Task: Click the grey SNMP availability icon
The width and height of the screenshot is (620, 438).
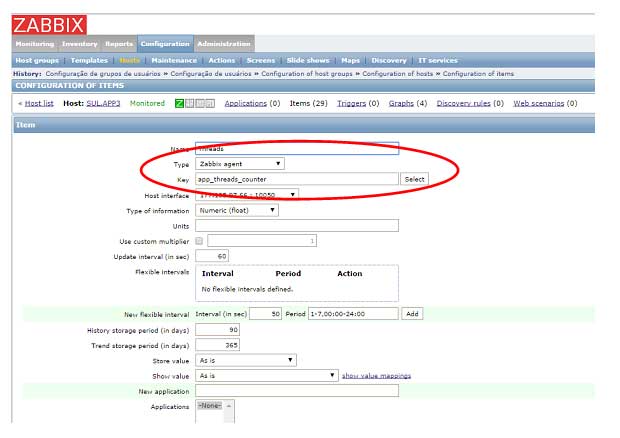Action: coord(189,103)
